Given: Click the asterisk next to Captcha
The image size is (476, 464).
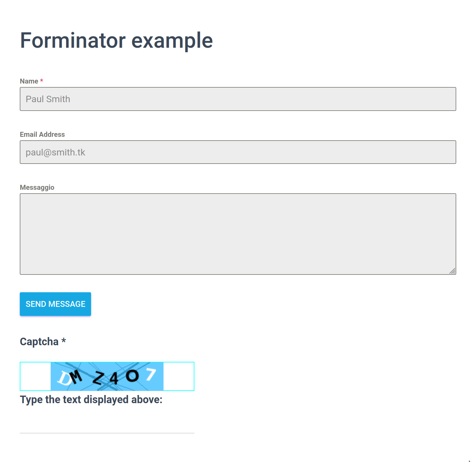Looking at the screenshot, I should 64,341.
